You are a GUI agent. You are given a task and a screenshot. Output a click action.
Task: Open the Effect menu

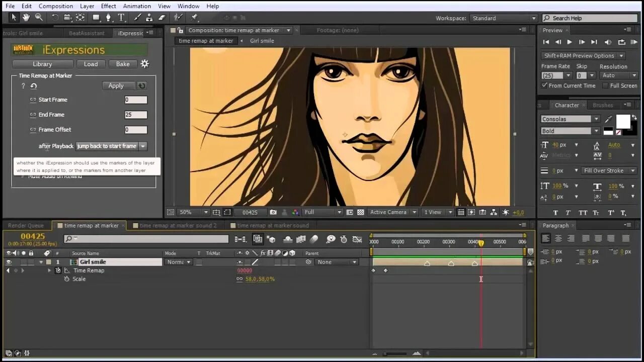point(109,6)
